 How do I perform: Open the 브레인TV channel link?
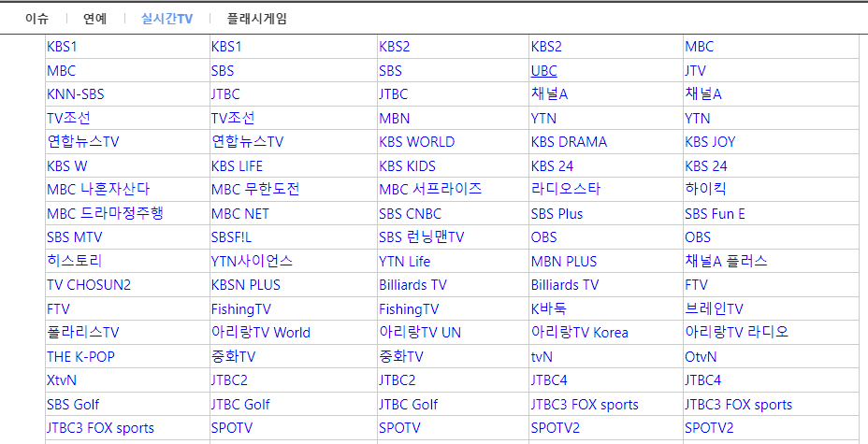point(714,308)
